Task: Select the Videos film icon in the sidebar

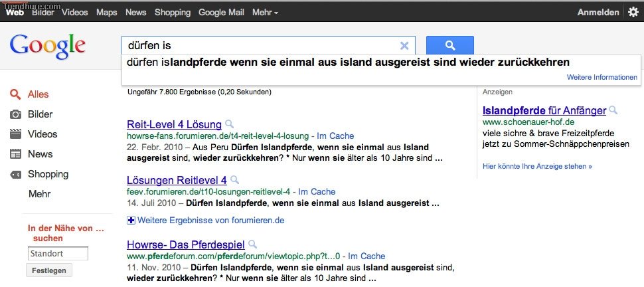Action: point(16,134)
